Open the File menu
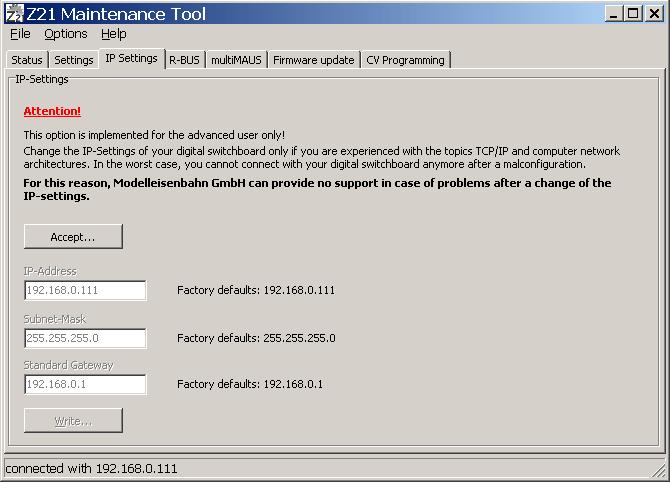The height and width of the screenshot is (483, 670). point(20,34)
